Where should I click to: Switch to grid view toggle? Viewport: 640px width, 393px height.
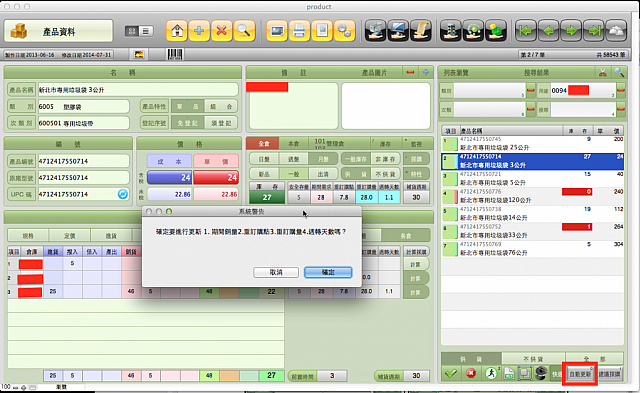(132, 31)
